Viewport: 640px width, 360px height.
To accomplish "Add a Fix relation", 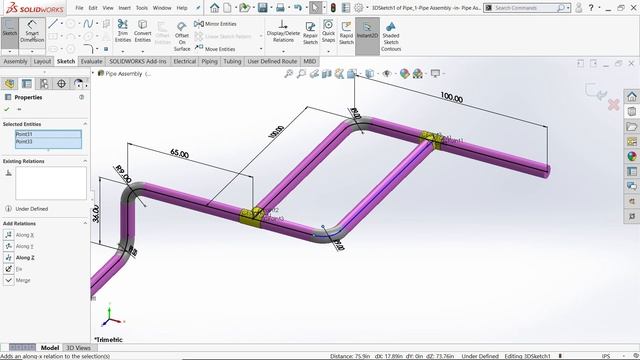I will [13, 269].
